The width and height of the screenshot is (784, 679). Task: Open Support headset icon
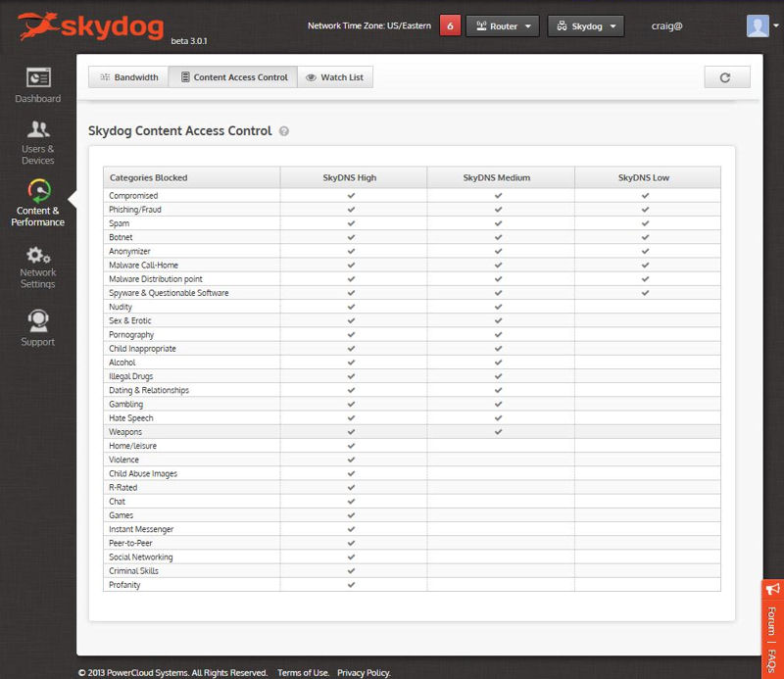tap(38, 321)
